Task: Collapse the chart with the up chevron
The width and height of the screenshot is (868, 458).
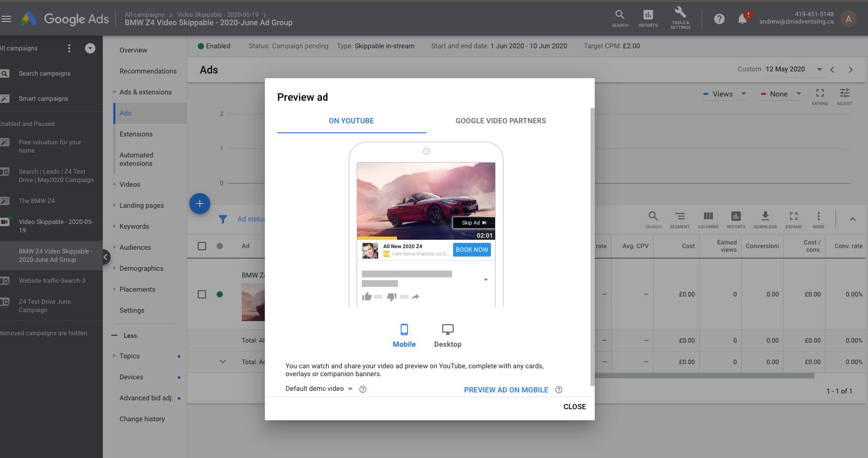Action: [x=853, y=219]
